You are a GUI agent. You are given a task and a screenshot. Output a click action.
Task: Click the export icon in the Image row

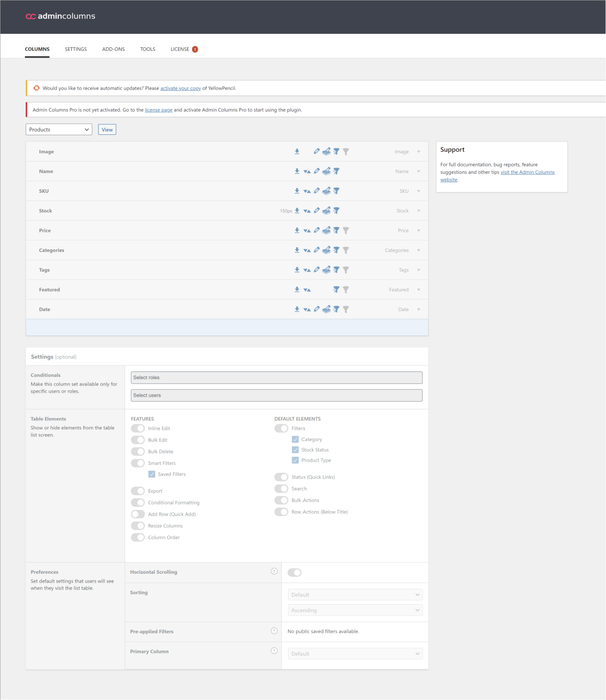(x=297, y=152)
